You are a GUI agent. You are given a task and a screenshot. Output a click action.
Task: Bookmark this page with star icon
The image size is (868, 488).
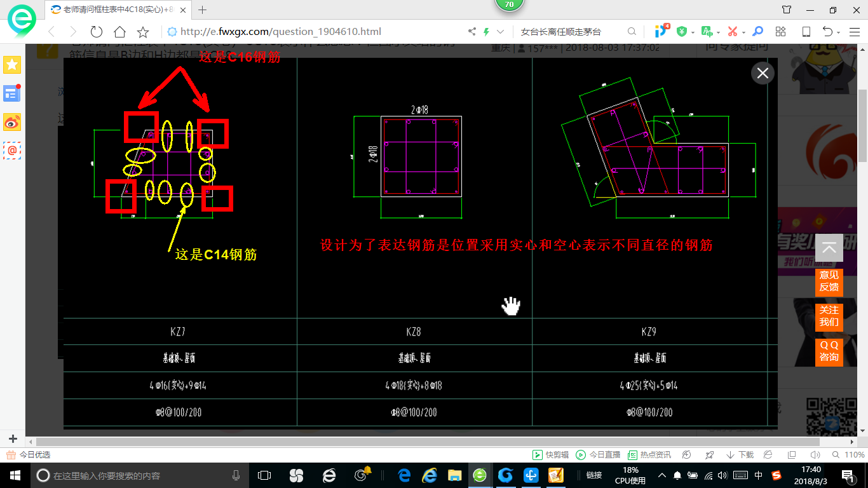click(x=143, y=32)
